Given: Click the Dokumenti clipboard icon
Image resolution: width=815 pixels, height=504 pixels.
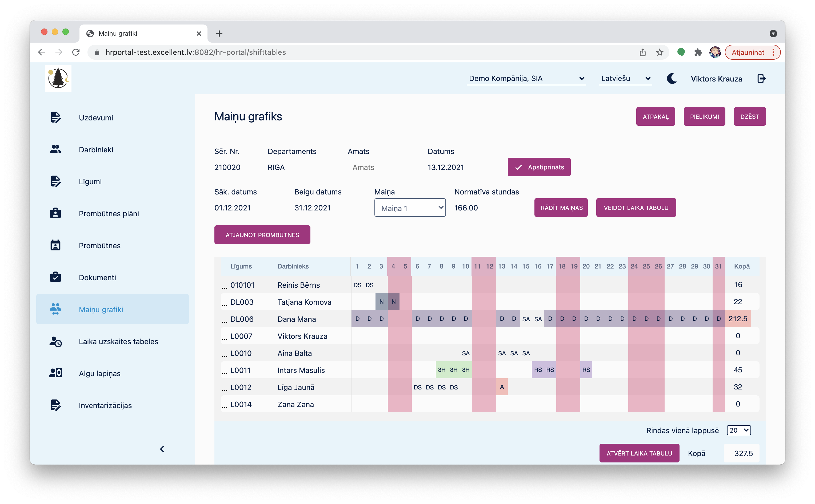Looking at the screenshot, I should coord(55,277).
